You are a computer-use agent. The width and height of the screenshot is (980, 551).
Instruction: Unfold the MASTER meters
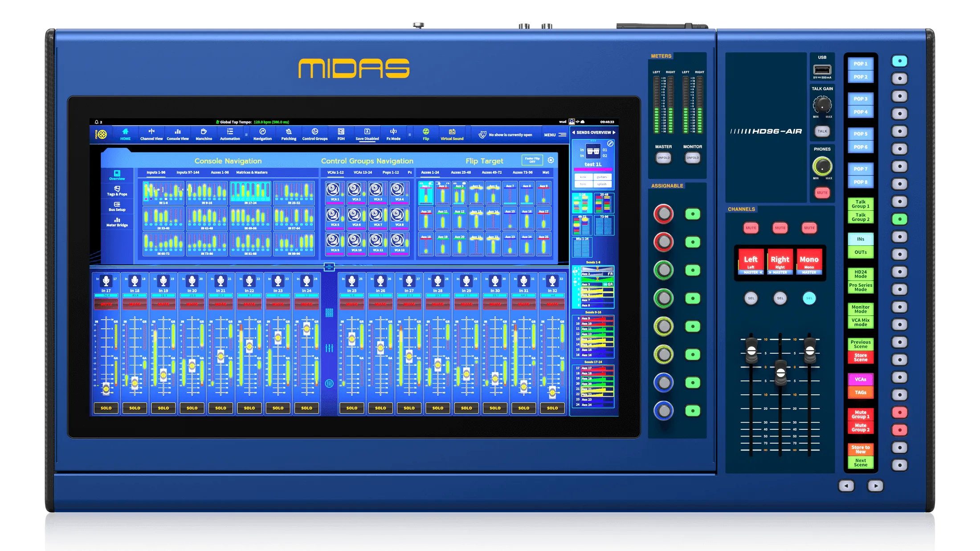pyautogui.click(x=663, y=158)
